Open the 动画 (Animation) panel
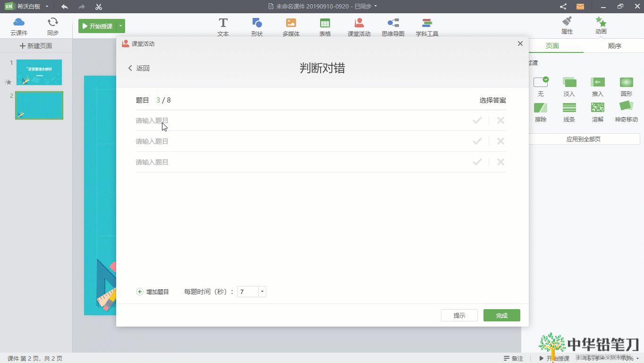The height and width of the screenshot is (363, 644). (x=601, y=26)
